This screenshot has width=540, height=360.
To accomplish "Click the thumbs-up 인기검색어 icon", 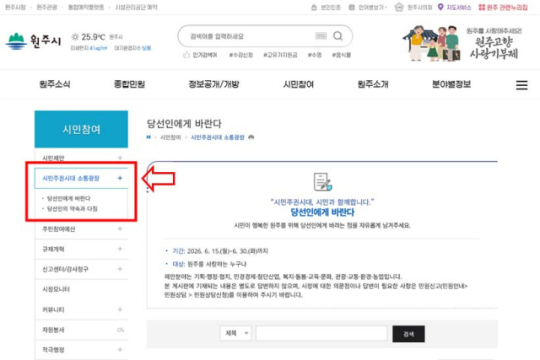I will coord(186,55).
